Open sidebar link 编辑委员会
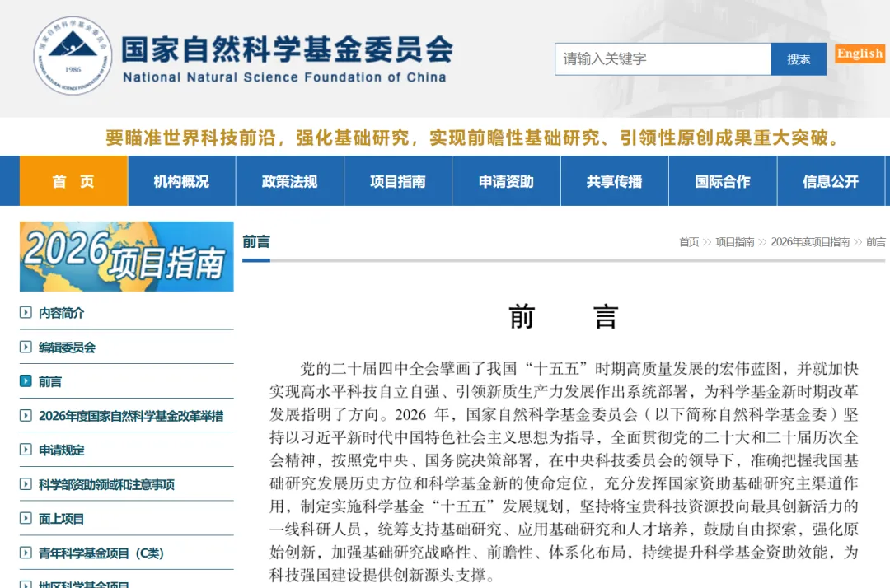Screen dimensions: 890x588 coord(67,347)
